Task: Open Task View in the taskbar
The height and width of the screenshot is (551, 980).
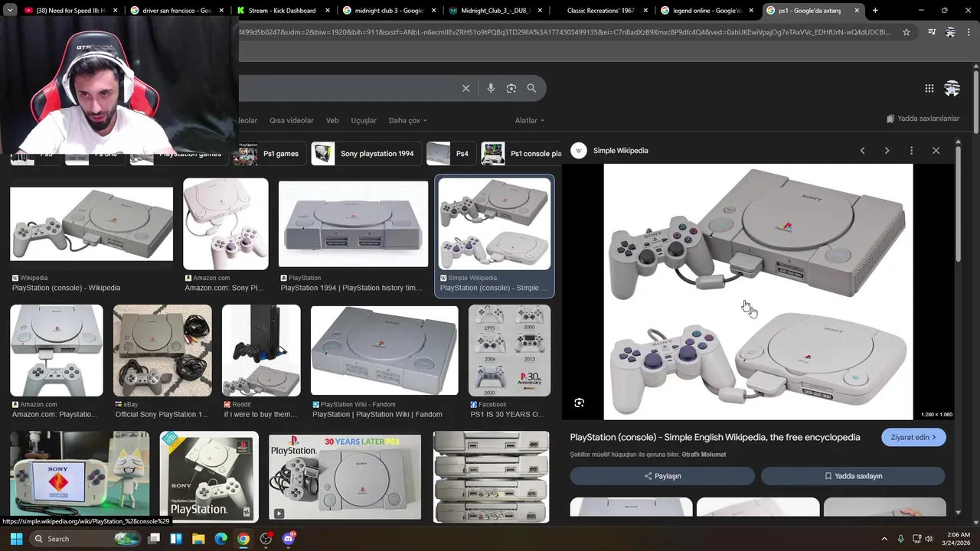Action: click(154, 539)
